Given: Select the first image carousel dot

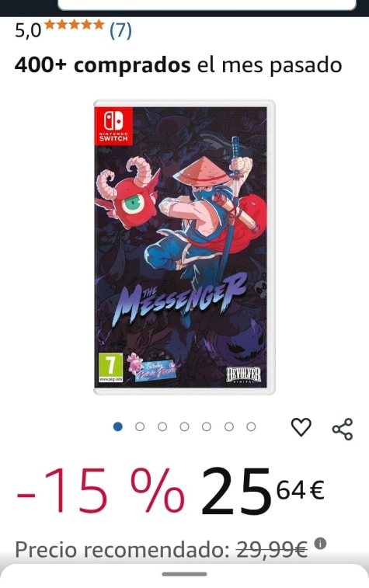Looking at the screenshot, I should pyautogui.click(x=118, y=426).
